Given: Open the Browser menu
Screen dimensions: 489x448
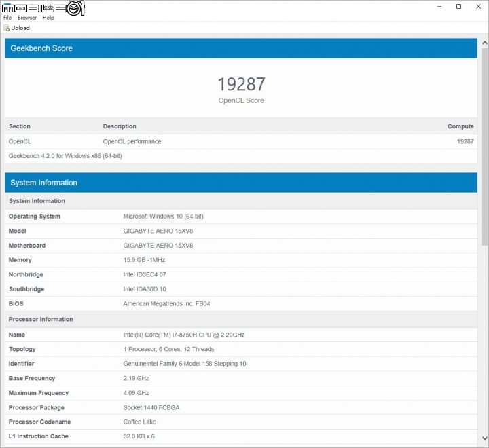Looking at the screenshot, I should click(x=27, y=18).
